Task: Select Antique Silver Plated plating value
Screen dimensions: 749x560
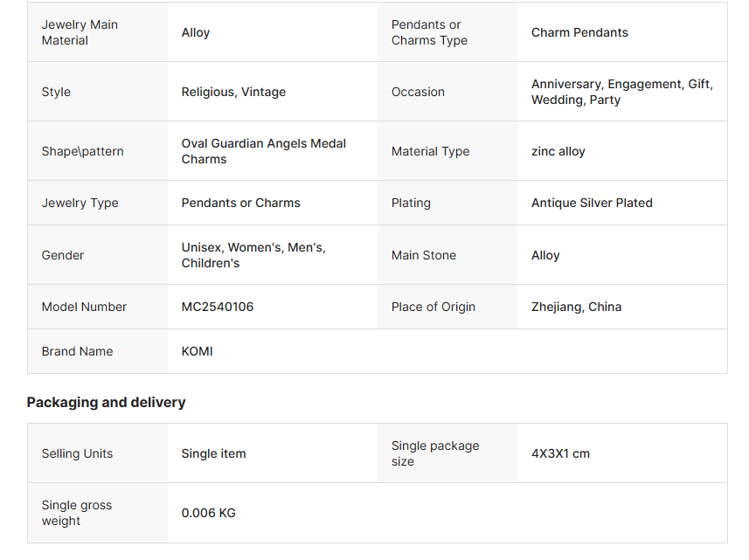Action: point(592,203)
